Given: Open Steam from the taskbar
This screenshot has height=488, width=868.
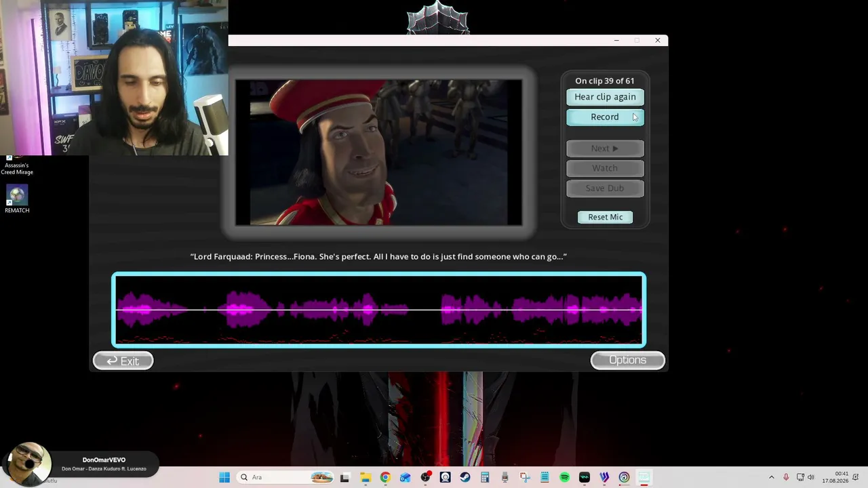Looking at the screenshot, I should tap(465, 477).
